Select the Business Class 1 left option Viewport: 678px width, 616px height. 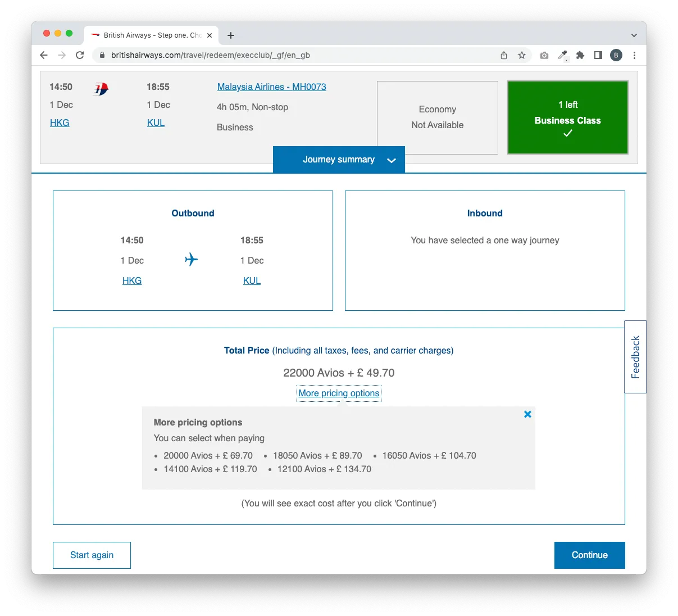click(568, 117)
